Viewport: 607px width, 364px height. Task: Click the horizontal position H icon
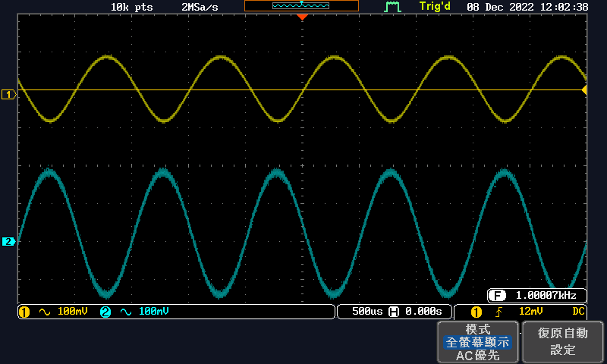click(394, 312)
